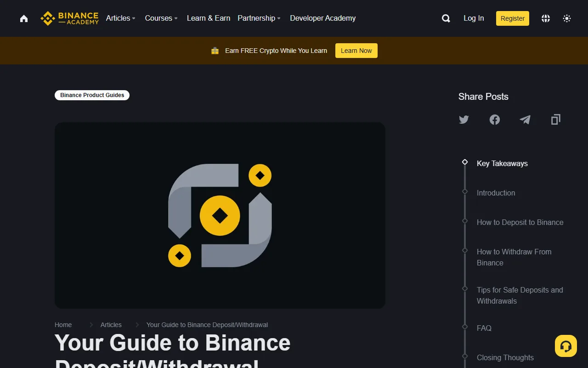Click the gift box icon in banner
Image resolution: width=588 pixels, height=368 pixels.
[x=215, y=51]
